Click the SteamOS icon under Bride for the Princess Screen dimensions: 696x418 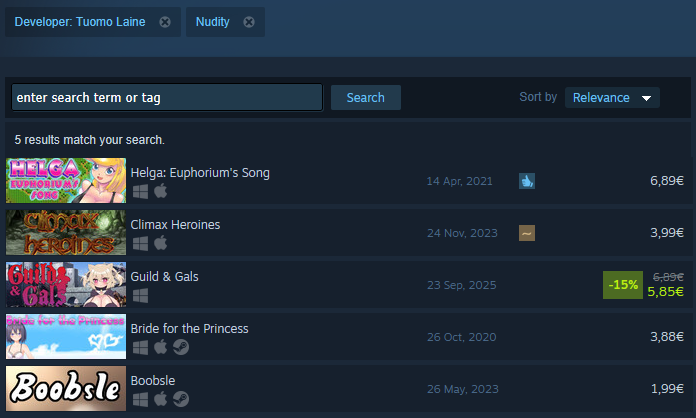pyautogui.click(x=181, y=347)
